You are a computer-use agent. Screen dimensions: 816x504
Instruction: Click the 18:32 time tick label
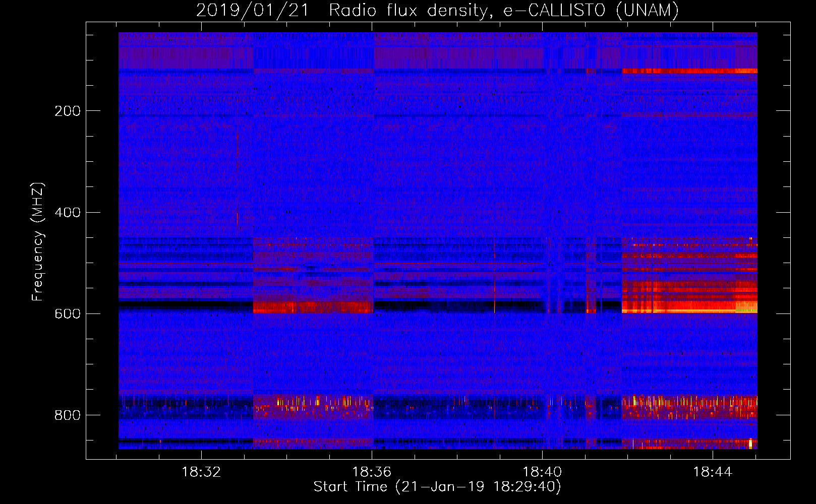coord(202,472)
